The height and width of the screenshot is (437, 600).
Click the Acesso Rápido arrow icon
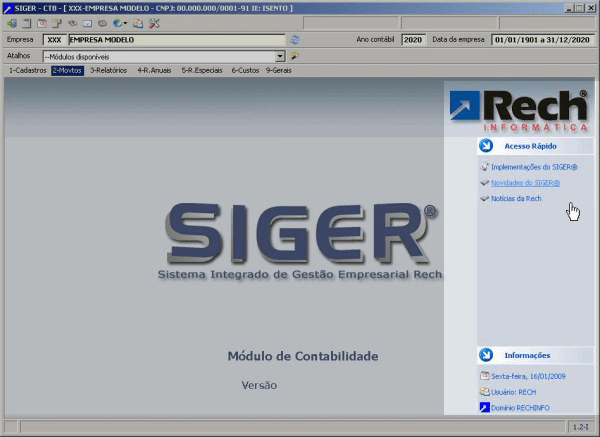(486, 146)
